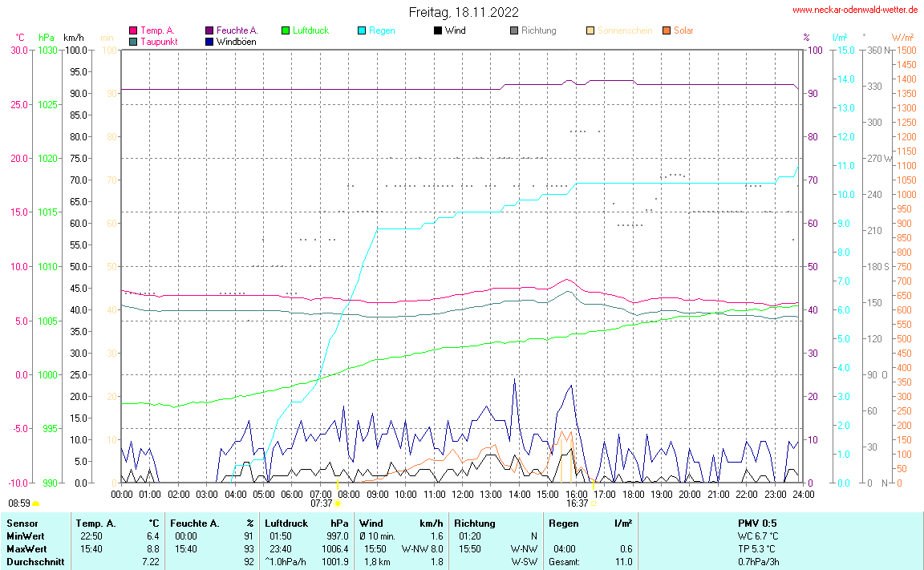Click the ^1.0hPa/h pressure rate label
The image size is (924, 570).
[286, 562]
